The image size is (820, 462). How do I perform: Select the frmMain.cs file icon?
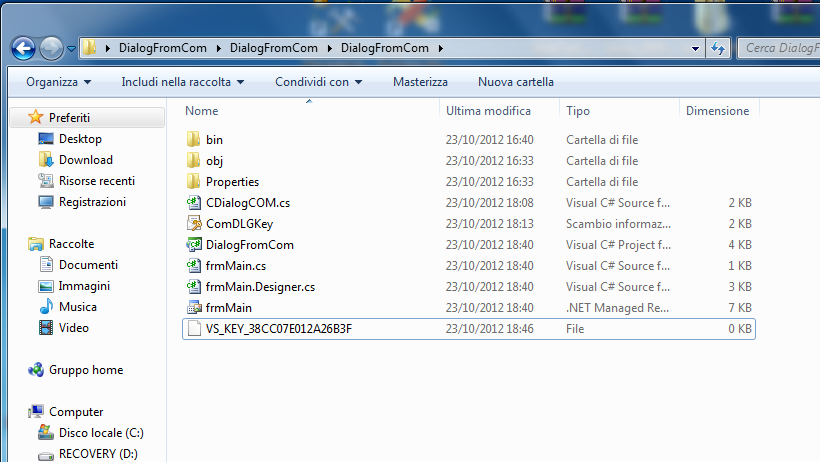[194, 265]
